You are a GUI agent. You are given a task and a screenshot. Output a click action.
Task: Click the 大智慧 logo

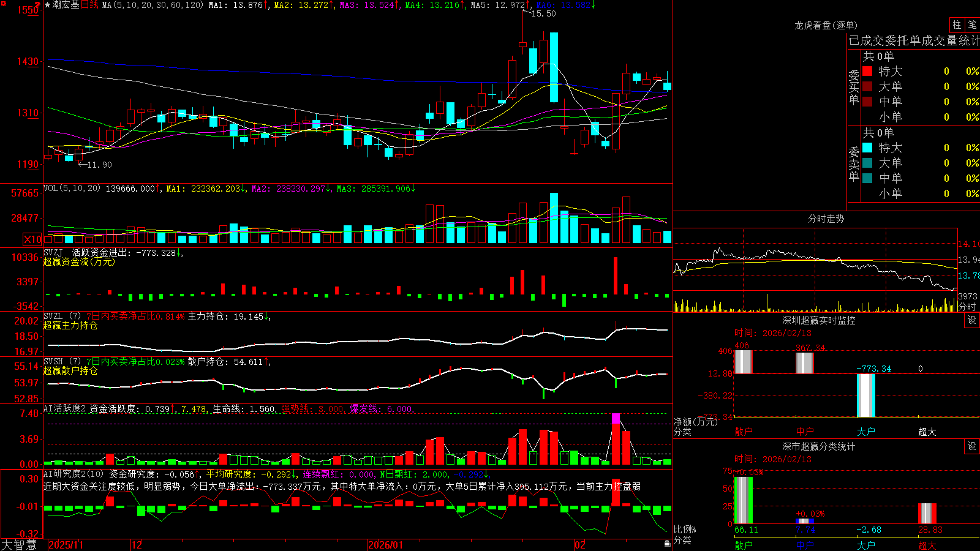(x=19, y=545)
